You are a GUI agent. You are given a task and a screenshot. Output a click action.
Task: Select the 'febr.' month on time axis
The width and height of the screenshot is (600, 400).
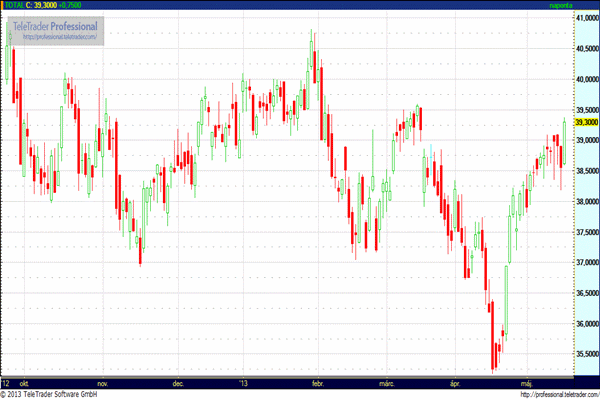(319, 383)
